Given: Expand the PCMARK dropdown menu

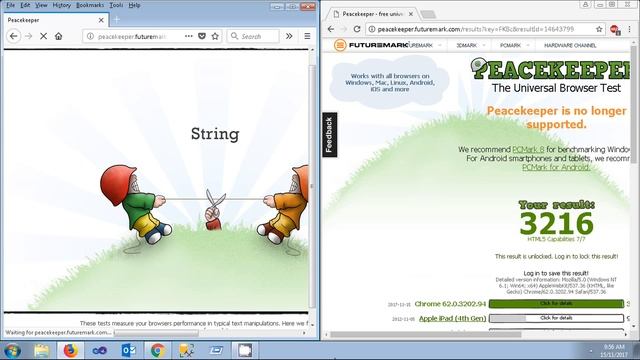Looking at the screenshot, I should tap(514, 45).
